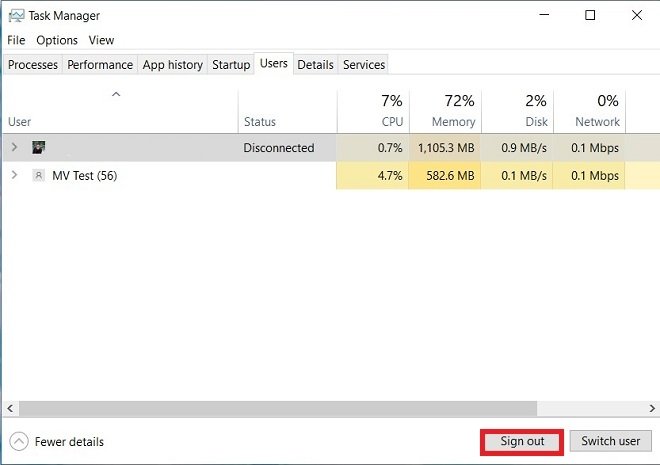Expand the disconnected user's process list
This screenshot has width=660, height=465.
pos(14,147)
